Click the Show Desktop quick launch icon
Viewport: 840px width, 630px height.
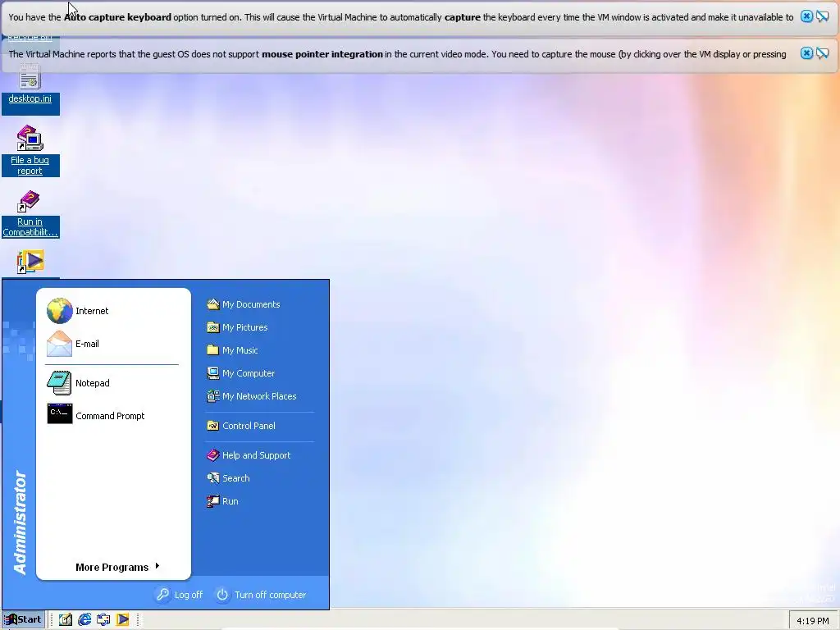(x=66, y=620)
